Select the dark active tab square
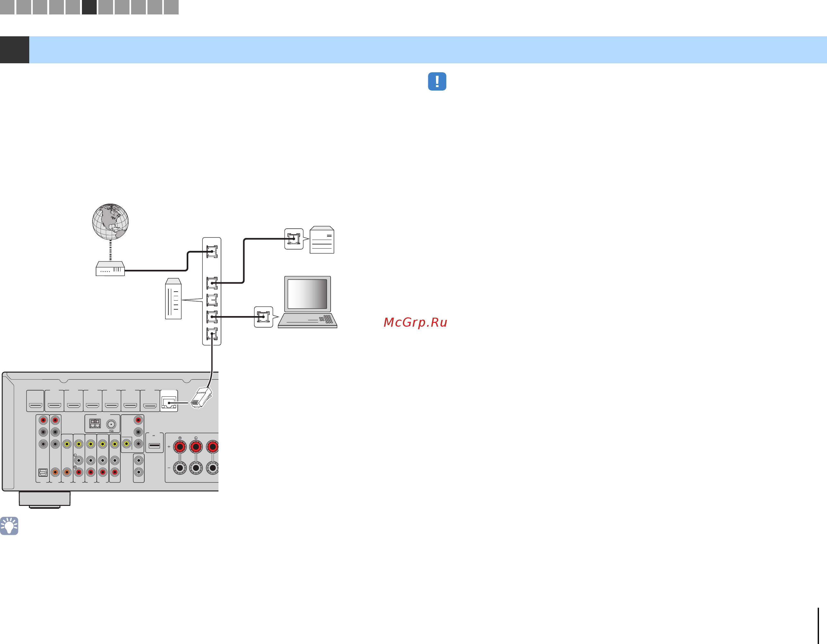Screen dimensions: 827x644 tap(89, 7)
